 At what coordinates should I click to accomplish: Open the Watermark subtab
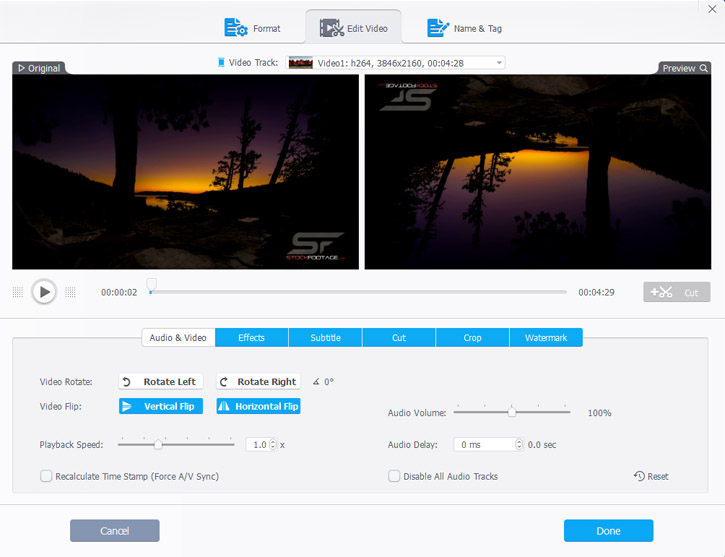[546, 337]
